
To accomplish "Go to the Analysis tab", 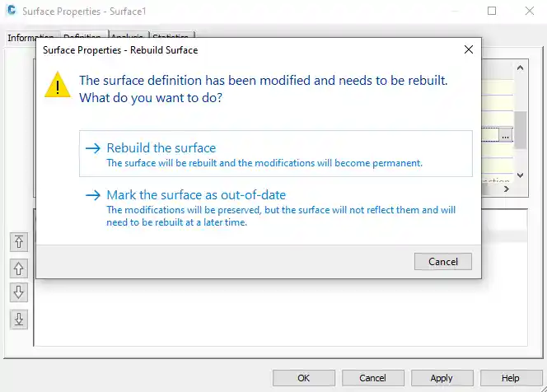I will point(127,38).
